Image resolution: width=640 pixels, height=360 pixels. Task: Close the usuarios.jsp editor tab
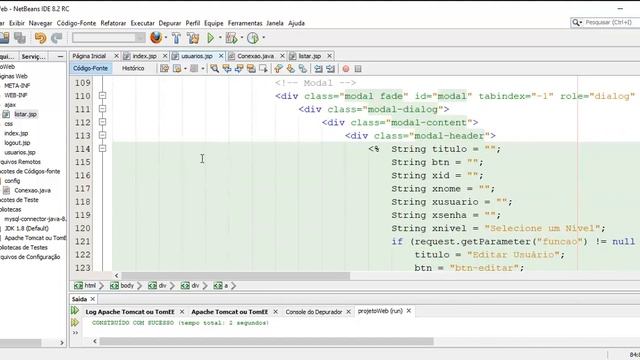tap(221, 56)
